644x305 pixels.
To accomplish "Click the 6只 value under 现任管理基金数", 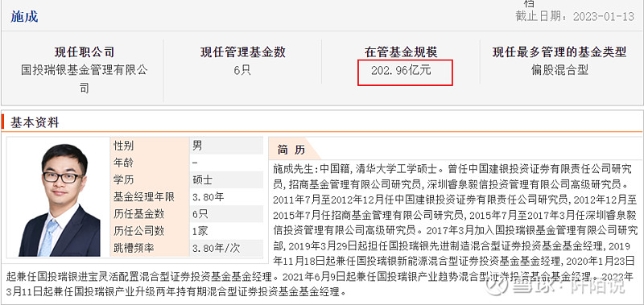I will (x=242, y=70).
